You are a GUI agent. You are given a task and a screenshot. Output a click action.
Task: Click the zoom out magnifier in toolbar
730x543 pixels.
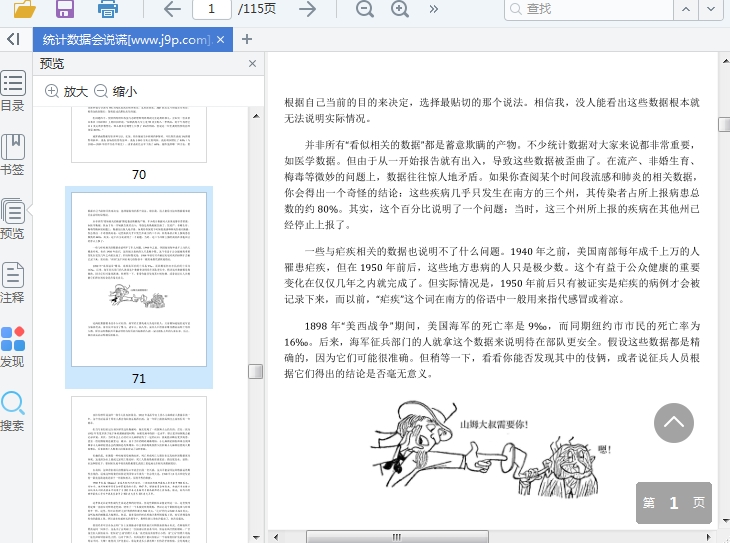pos(365,9)
